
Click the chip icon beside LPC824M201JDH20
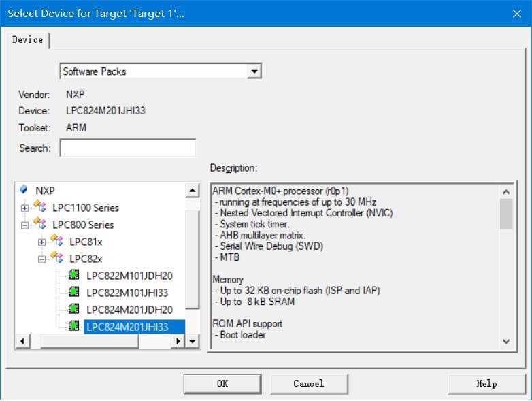point(73,308)
